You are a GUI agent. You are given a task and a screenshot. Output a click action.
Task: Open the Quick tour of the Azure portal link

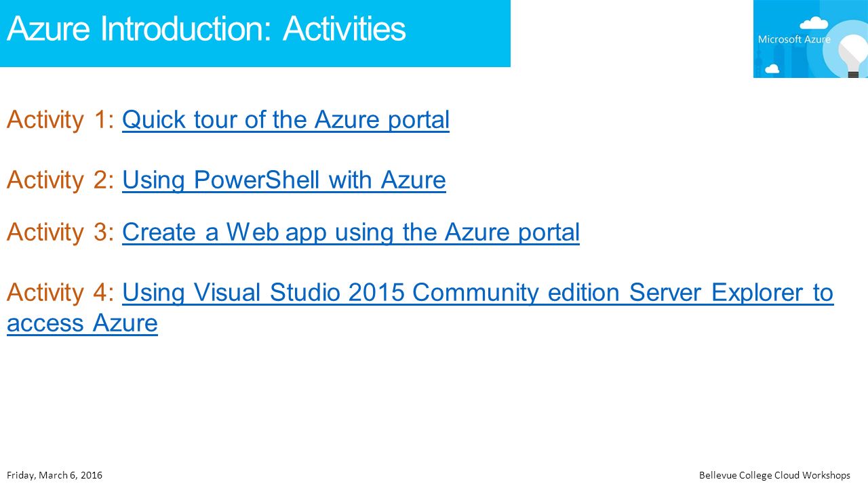(x=285, y=120)
